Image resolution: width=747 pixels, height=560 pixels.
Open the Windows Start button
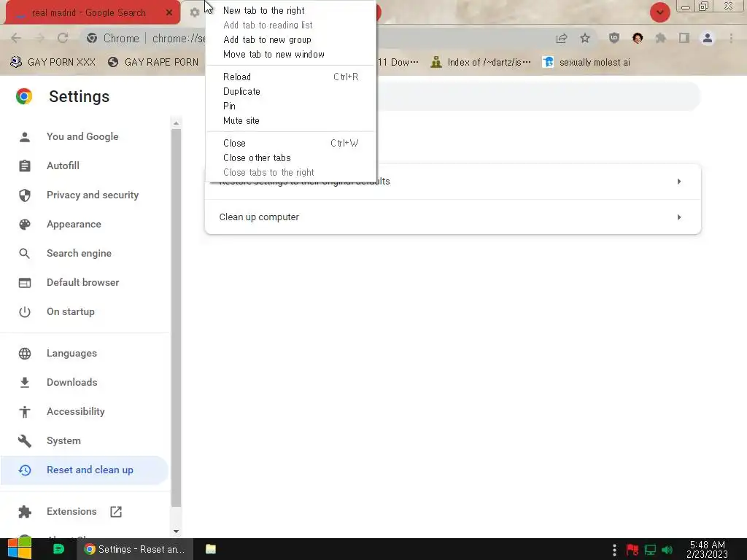(20, 548)
